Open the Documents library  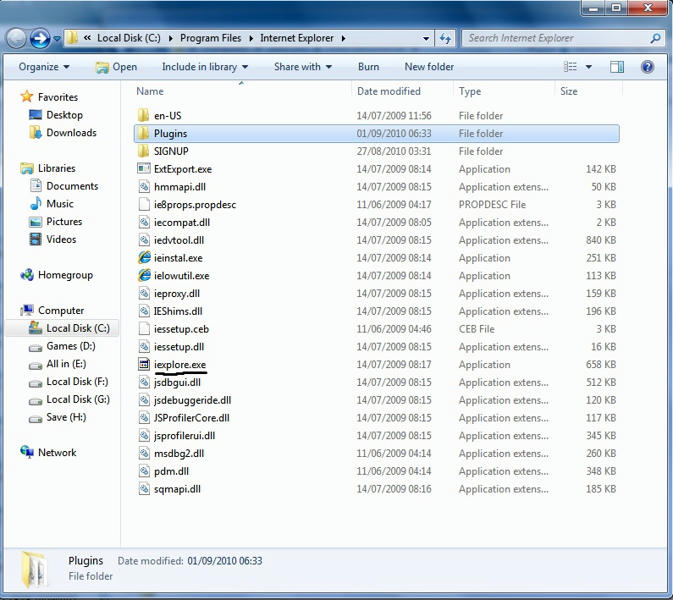point(72,186)
